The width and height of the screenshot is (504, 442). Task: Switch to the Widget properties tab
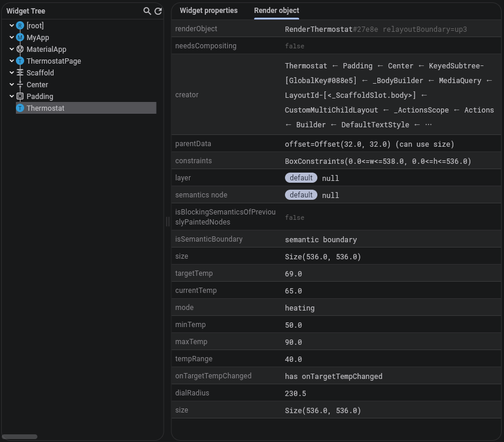(208, 11)
